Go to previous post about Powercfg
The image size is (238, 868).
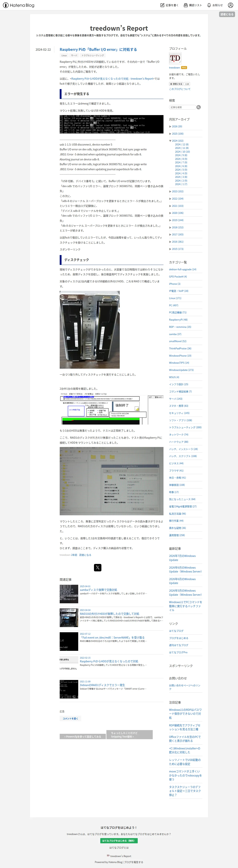[82, 737]
